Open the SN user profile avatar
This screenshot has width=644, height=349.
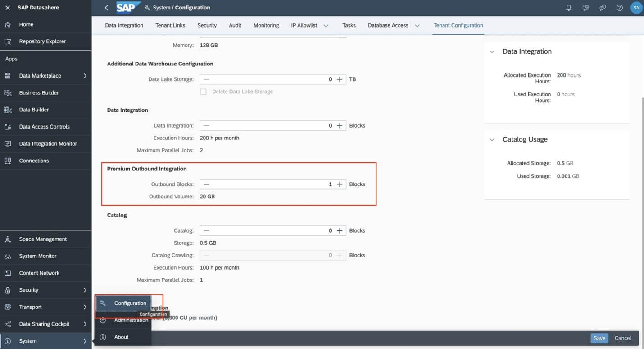point(636,7)
